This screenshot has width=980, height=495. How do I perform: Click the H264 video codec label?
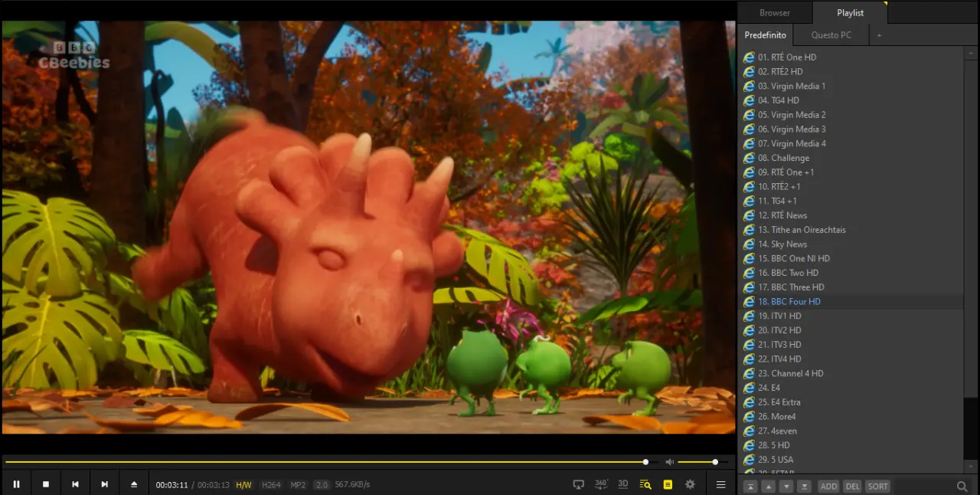click(x=271, y=485)
